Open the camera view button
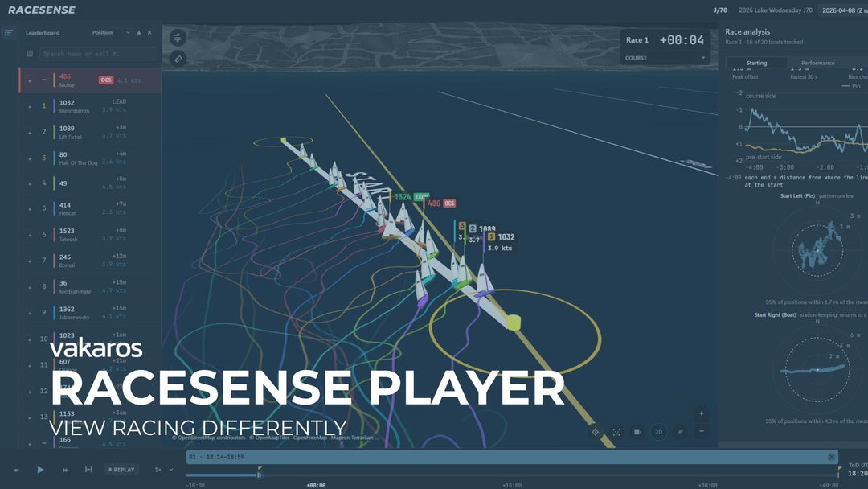This screenshot has width=868, height=489. click(x=637, y=432)
